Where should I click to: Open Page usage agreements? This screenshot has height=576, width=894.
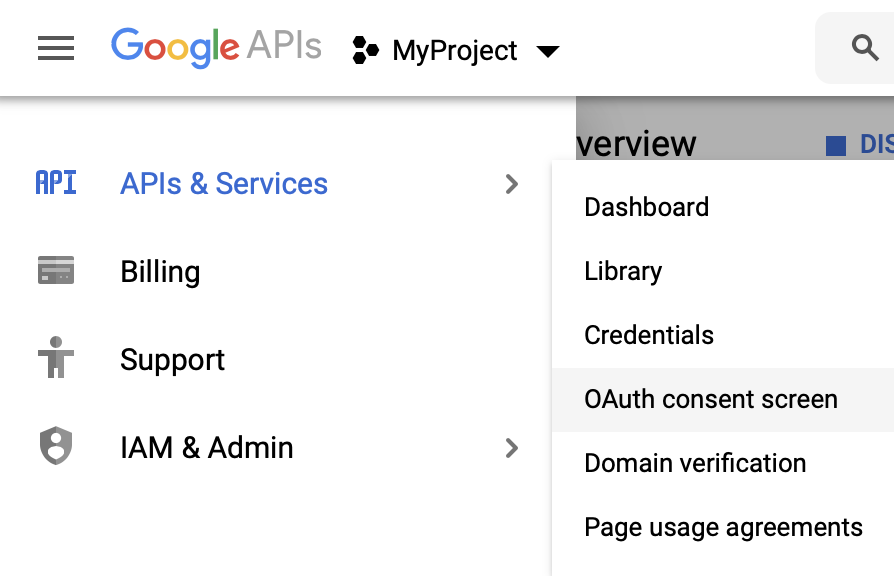722,527
